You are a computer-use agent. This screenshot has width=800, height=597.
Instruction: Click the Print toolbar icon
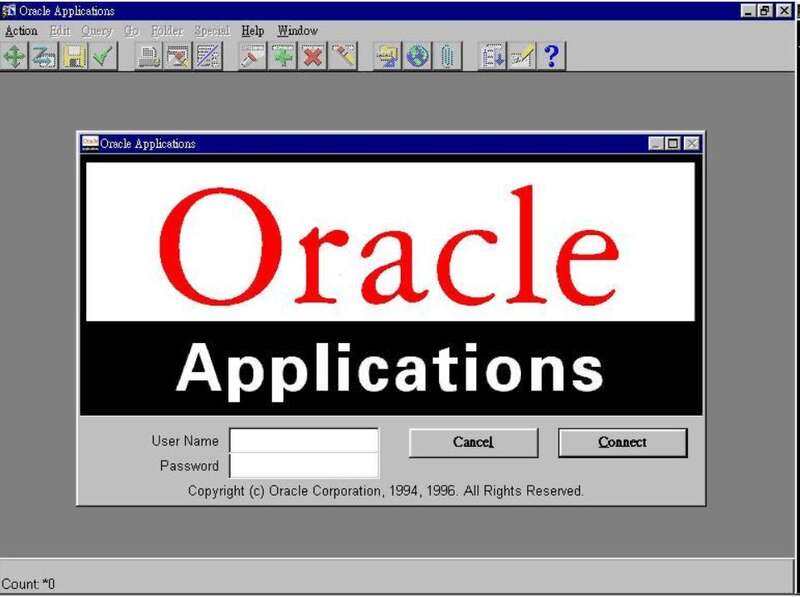[x=148, y=56]
